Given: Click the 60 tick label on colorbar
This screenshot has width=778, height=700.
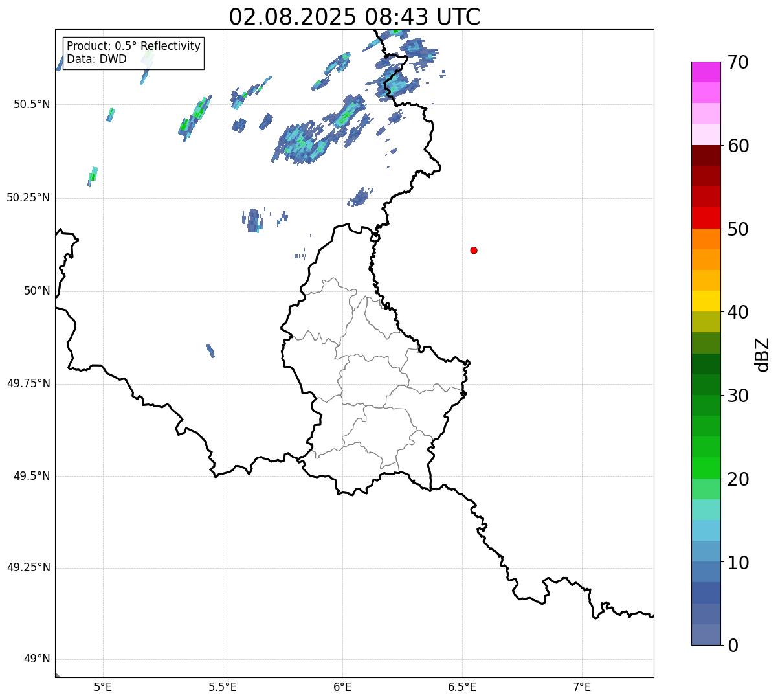Looking at the screenshot, I should [738, 146].
